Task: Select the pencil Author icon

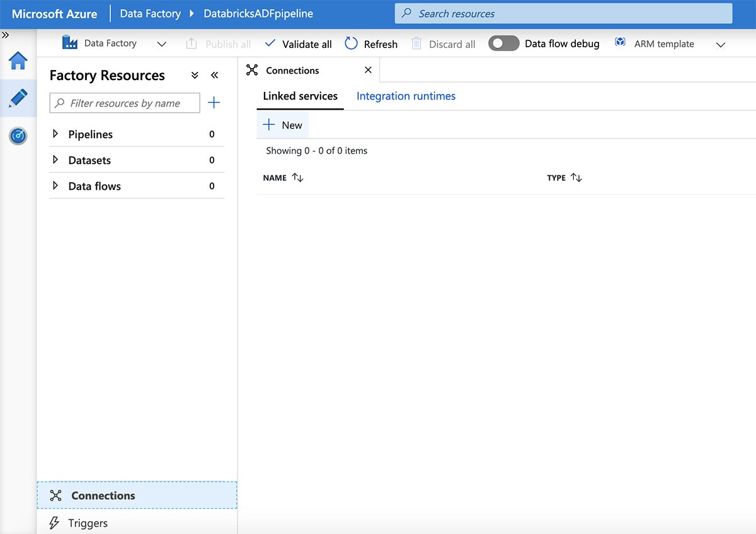Action: pos(18,98)
